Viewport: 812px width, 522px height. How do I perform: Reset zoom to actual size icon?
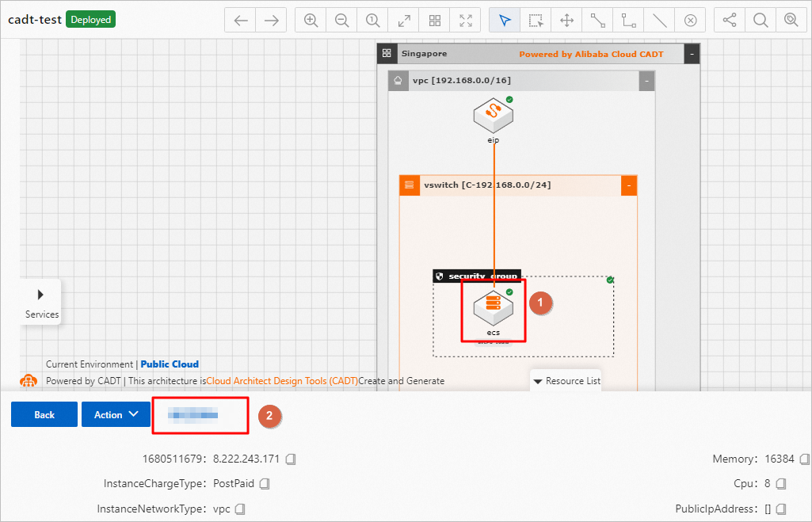(x=373, y=20)
